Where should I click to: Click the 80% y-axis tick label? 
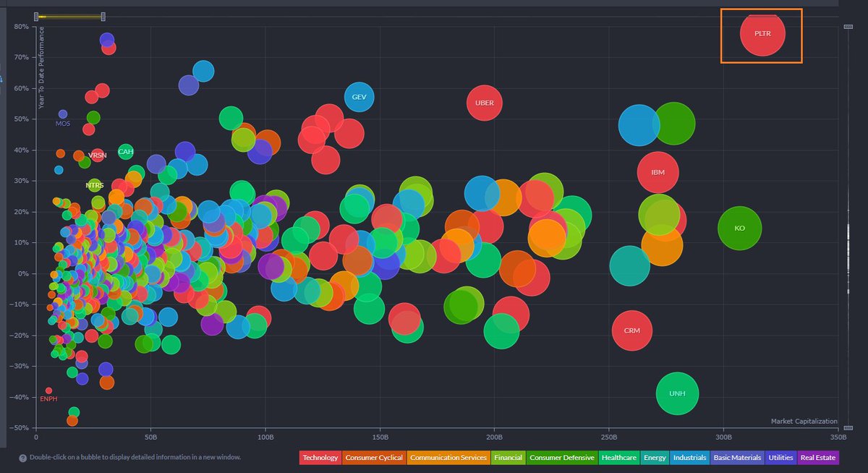point(21,27)
